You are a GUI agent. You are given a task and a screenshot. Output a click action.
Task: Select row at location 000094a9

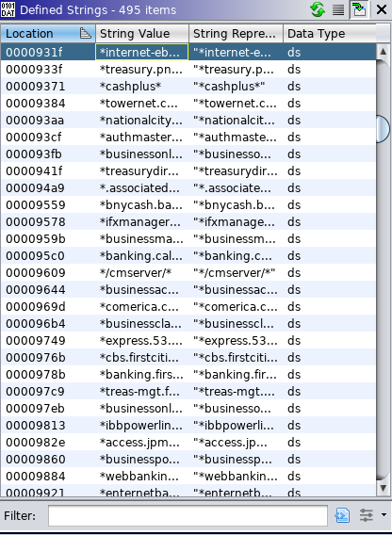click(x=188, y=188)
